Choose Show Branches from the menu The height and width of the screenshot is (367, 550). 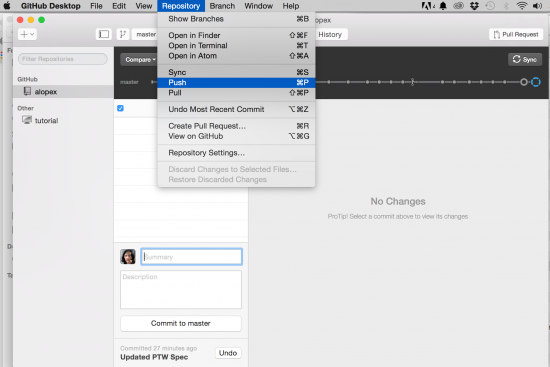236,19
